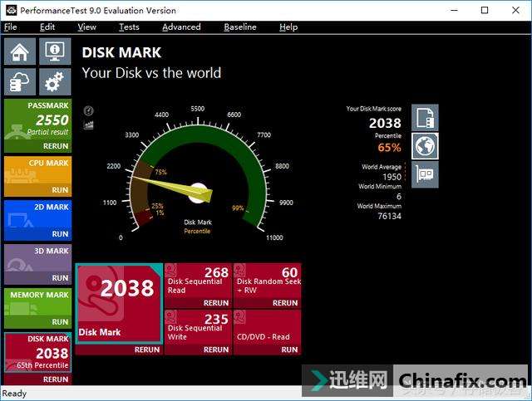Minimize the PerformanceTest window
This screenshot has width=532, height=401.
point(454,10)
